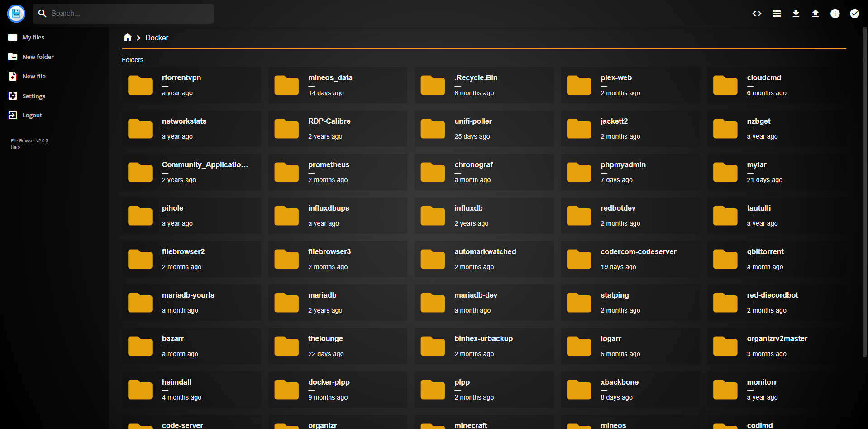Log out using sidebar Logout

pyautogui.click(x=32, y=116)
